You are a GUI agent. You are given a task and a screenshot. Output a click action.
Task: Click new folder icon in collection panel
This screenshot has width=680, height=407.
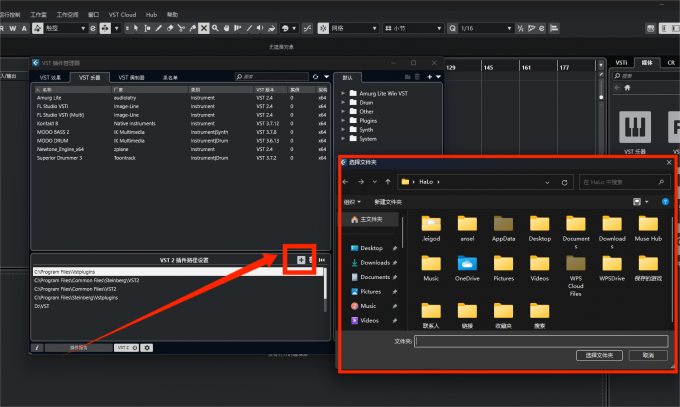pyautogui.click(x=407, y=77)
